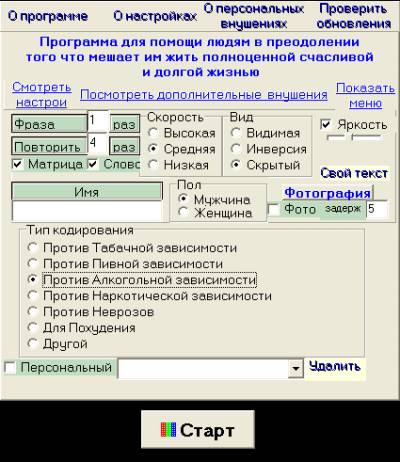
Task: Expand the Персональный dropdown arrow
Action: (295, 368)
